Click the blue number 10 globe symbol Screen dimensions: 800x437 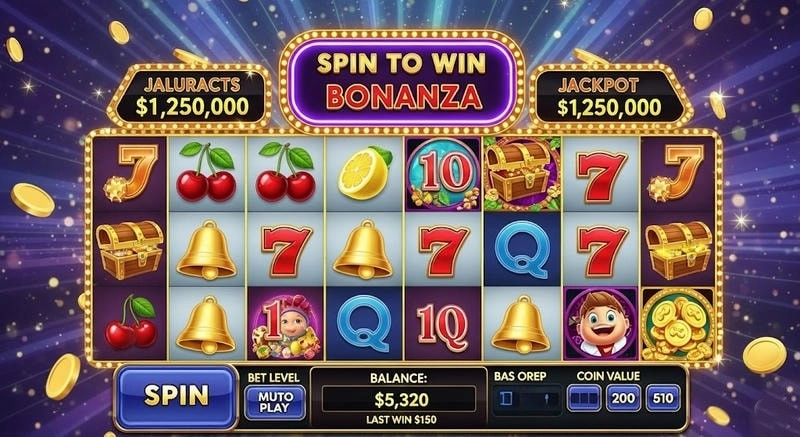pyautogui.click(x=444, y=174)
